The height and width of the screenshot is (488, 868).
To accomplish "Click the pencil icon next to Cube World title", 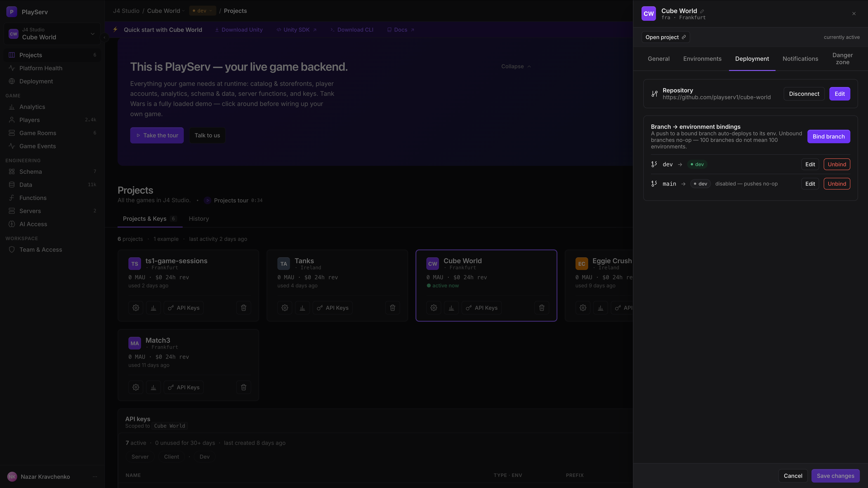I will [702, 11].
